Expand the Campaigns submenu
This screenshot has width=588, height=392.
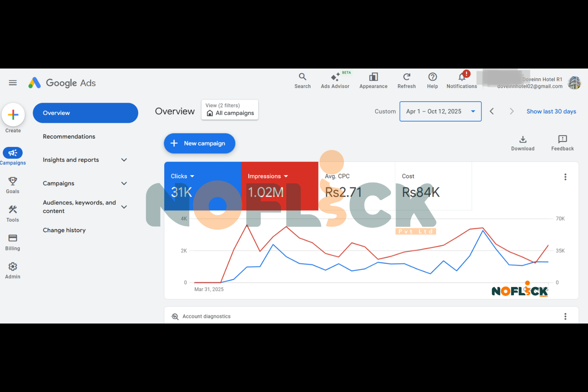coord(124,183)
